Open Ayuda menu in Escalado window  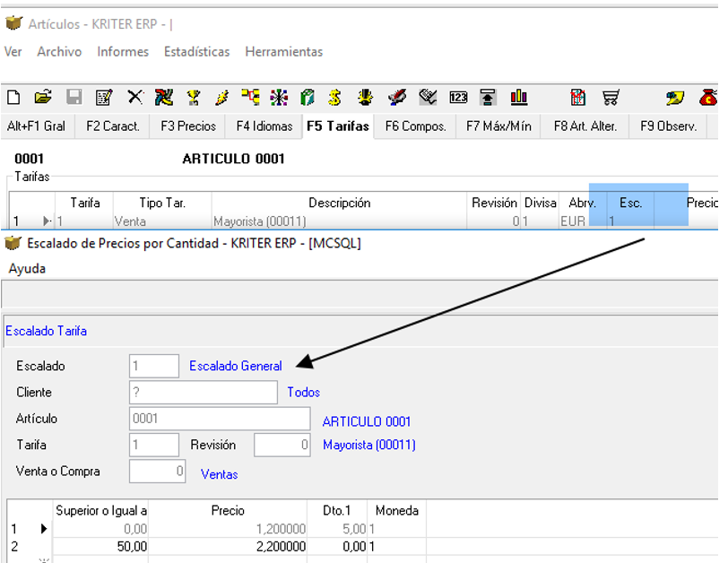(x=28, y=269)
